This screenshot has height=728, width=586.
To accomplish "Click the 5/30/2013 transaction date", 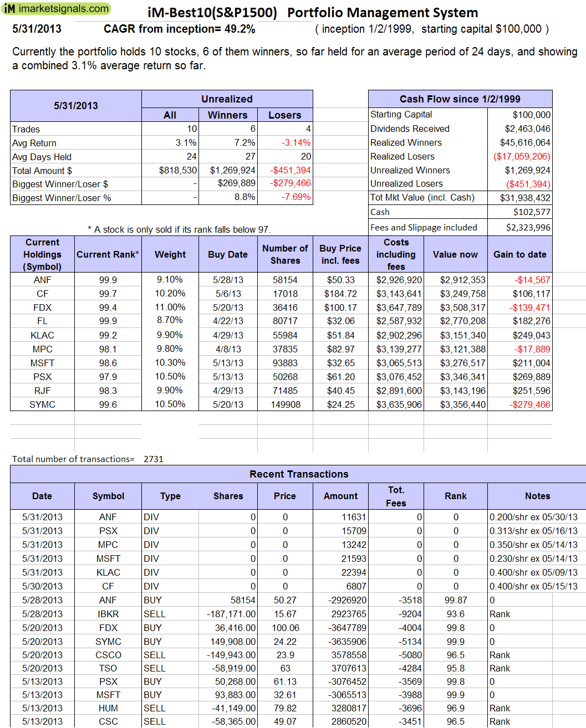I will pos(42,586).
